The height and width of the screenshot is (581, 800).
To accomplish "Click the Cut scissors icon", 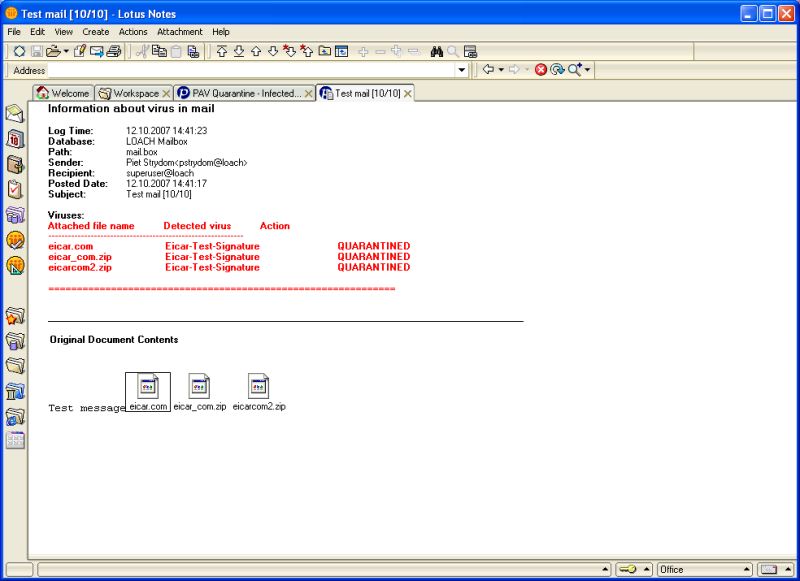I will tap(142, 52).
